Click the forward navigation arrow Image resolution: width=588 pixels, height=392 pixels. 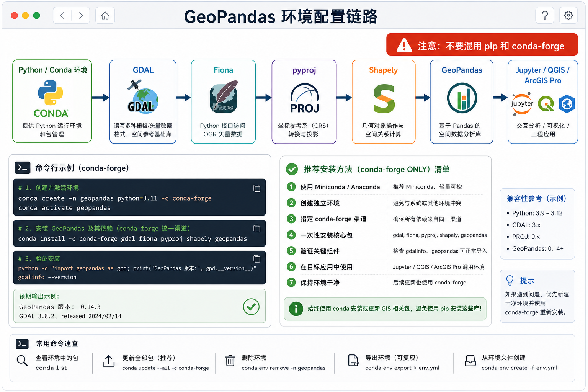(80, 16)
